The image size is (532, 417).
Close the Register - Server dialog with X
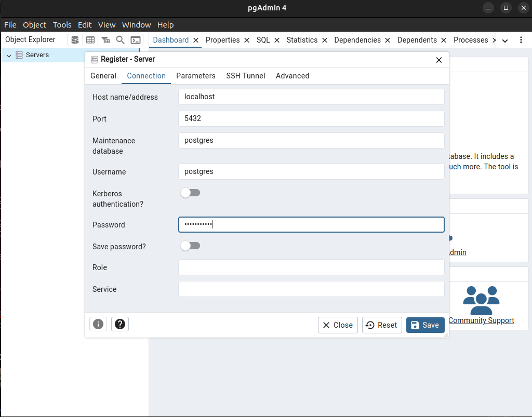439,60
